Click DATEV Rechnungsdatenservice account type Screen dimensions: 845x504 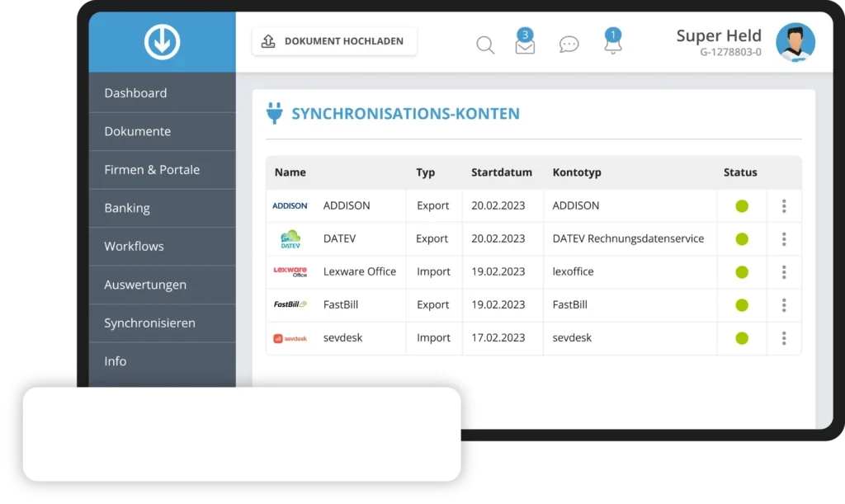[628, 238]
